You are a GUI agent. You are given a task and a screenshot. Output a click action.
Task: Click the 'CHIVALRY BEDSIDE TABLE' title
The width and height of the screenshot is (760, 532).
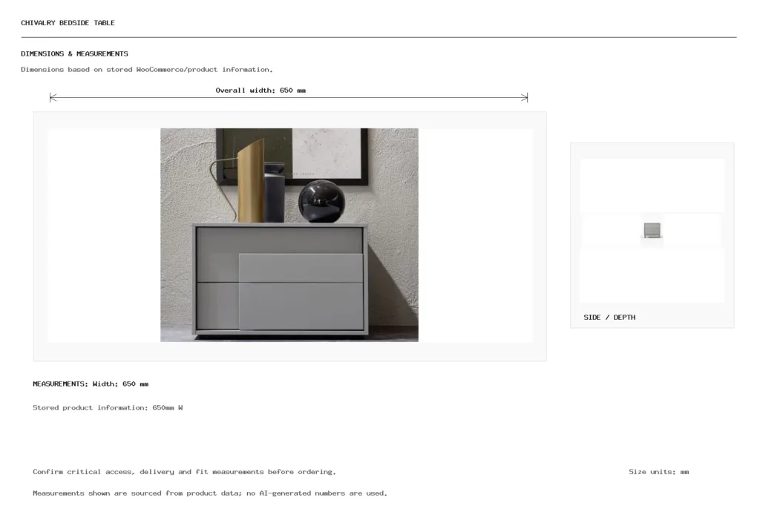(x=68, y=23)
